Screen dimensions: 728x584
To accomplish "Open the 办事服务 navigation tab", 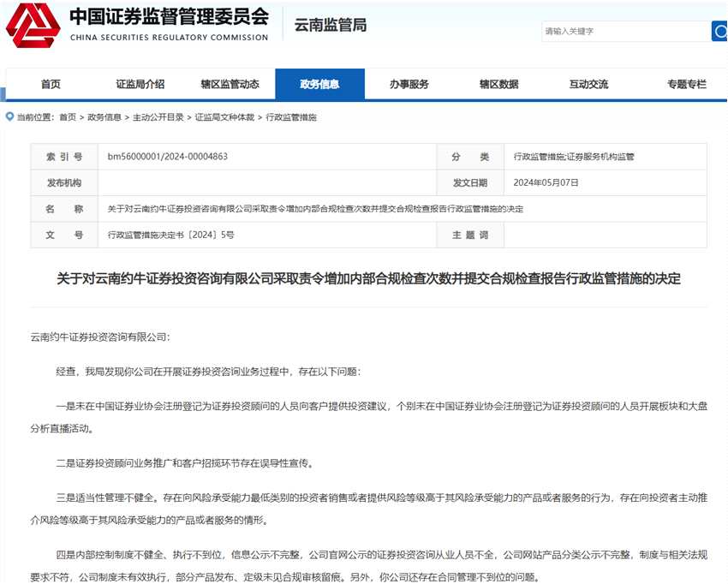I will (409, 84).
